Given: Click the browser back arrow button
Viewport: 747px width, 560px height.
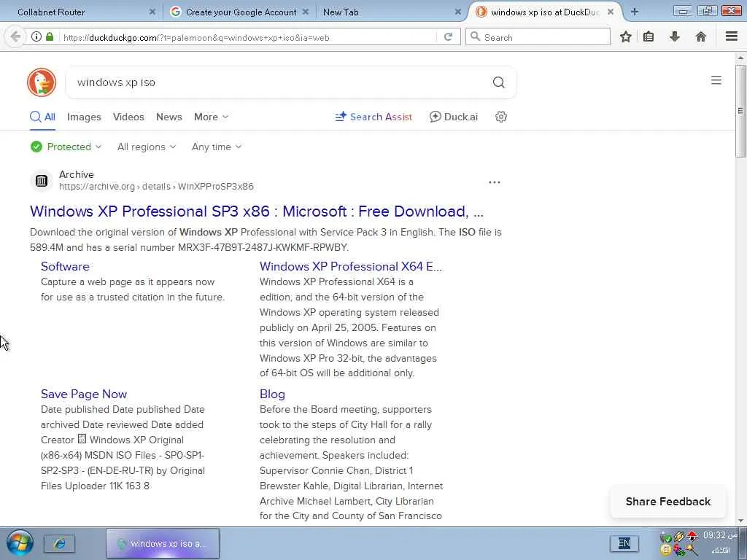Looking at the screenshot, I should (15, 36).
